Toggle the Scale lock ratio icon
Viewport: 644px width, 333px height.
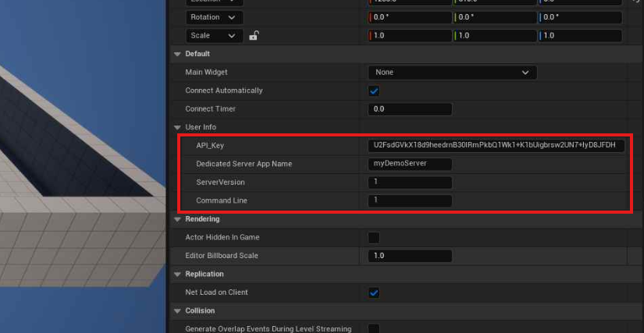tap(254, 36)
